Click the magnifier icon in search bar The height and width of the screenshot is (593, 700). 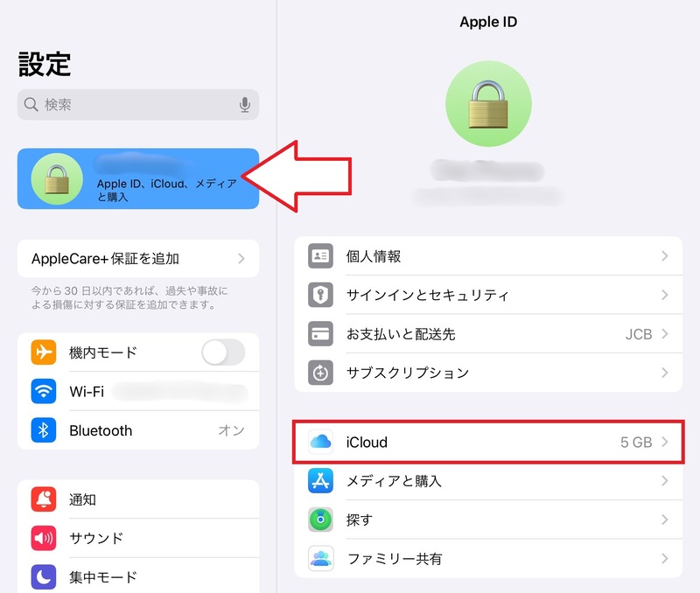point(31,104)
